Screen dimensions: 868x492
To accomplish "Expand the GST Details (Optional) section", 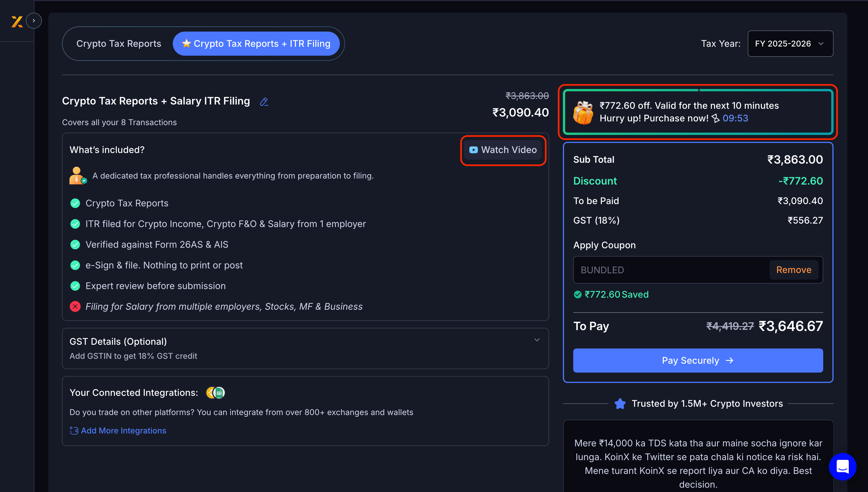I will [305, 348].
